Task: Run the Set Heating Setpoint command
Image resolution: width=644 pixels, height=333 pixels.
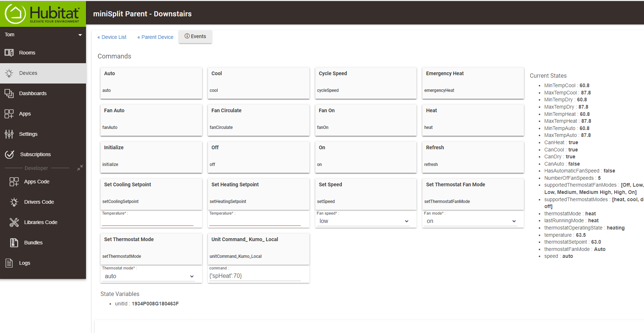Action: point(258,194)
